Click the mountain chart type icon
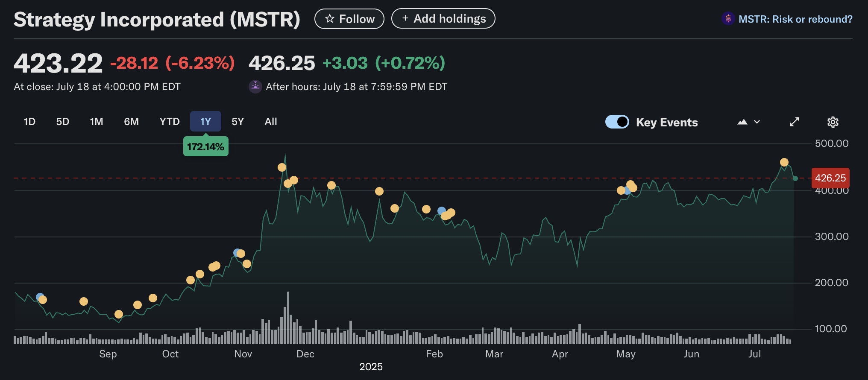This screenshot has width=868, height=380. point(742,122)
